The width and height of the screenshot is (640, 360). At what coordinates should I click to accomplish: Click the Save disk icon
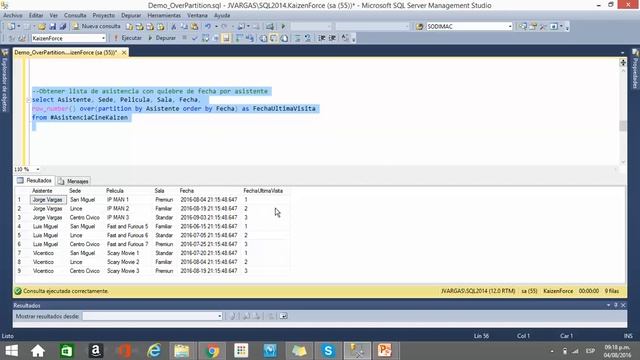pos(52,27)
